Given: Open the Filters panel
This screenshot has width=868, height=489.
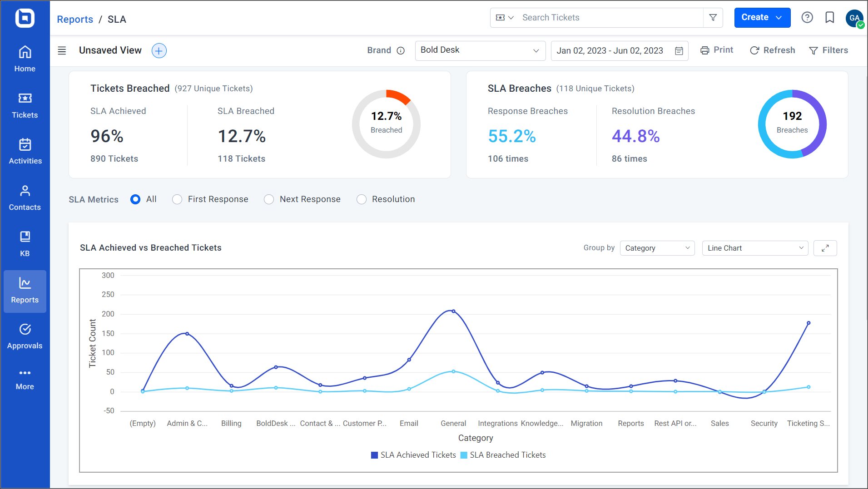Looking at the screenshot, I should (828, 50).
